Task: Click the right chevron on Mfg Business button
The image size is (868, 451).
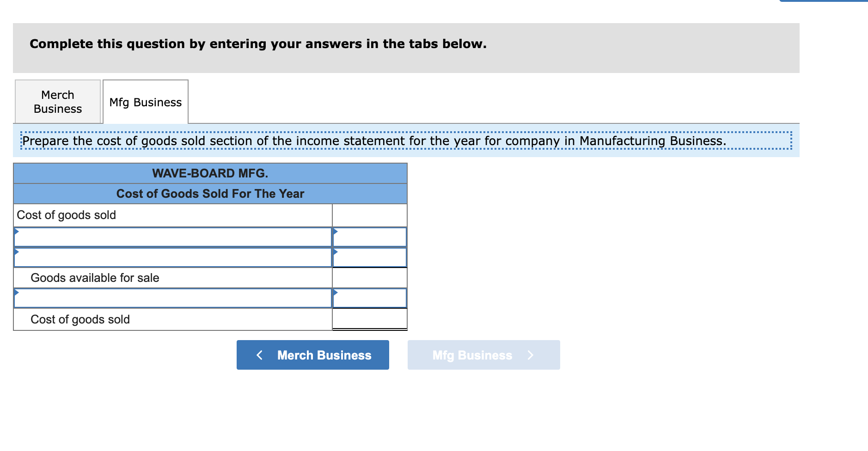Action: coord(530,355)
